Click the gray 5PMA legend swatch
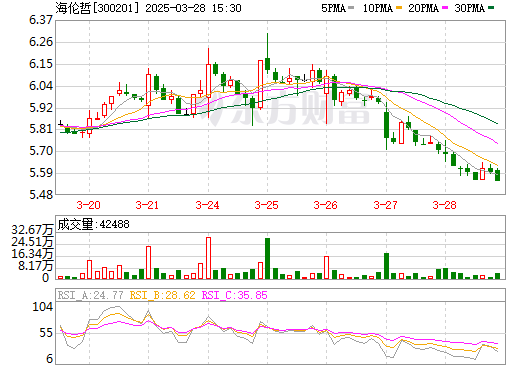This screenshot has height=365, width=520. point(351,8)
